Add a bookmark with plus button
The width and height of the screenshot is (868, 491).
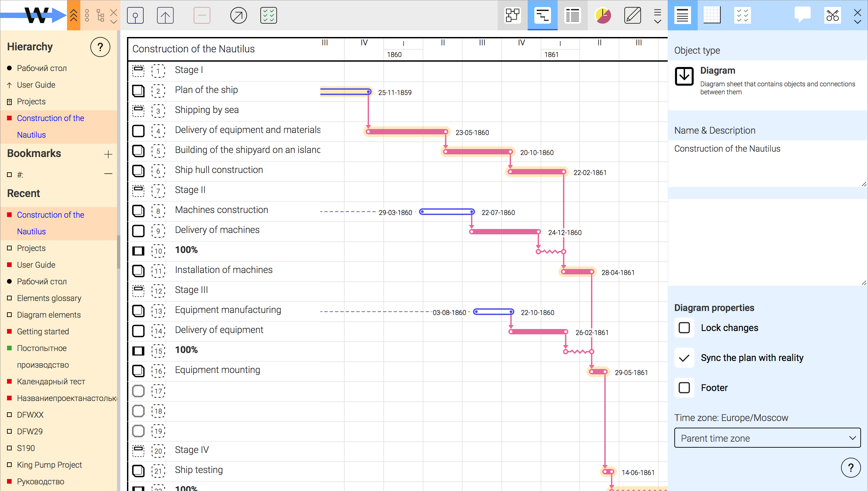point(108,154)
